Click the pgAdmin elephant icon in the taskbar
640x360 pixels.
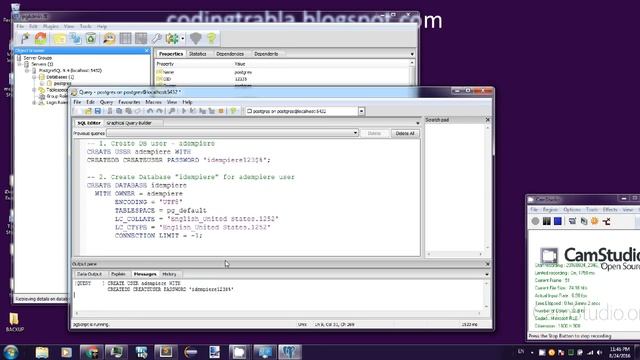click(290, 352)
